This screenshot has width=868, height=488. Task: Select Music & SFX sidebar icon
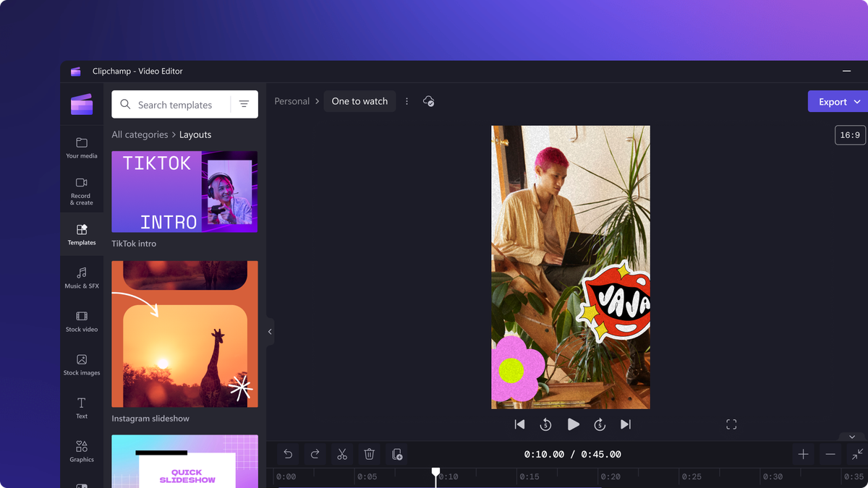pos(82,278)
